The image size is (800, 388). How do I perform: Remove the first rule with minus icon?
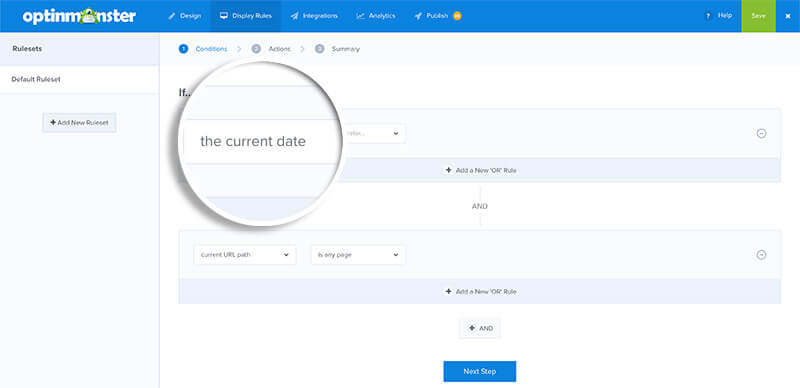761,134
